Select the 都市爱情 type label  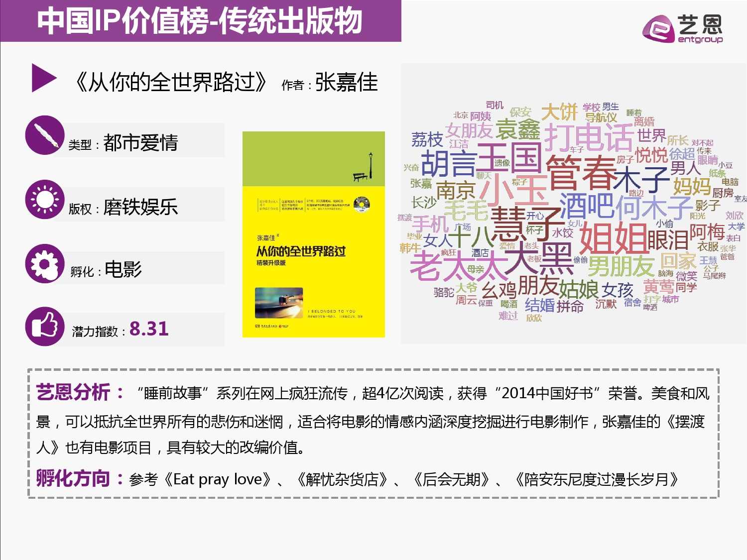140,143
